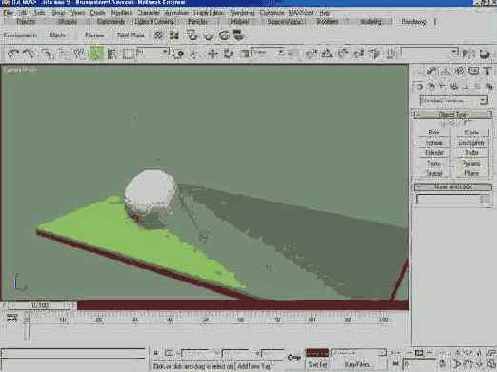This screenshot has height=372, width=497.
Task: Click the object color swatch in Name and Color
Action: tap(485, 199)
